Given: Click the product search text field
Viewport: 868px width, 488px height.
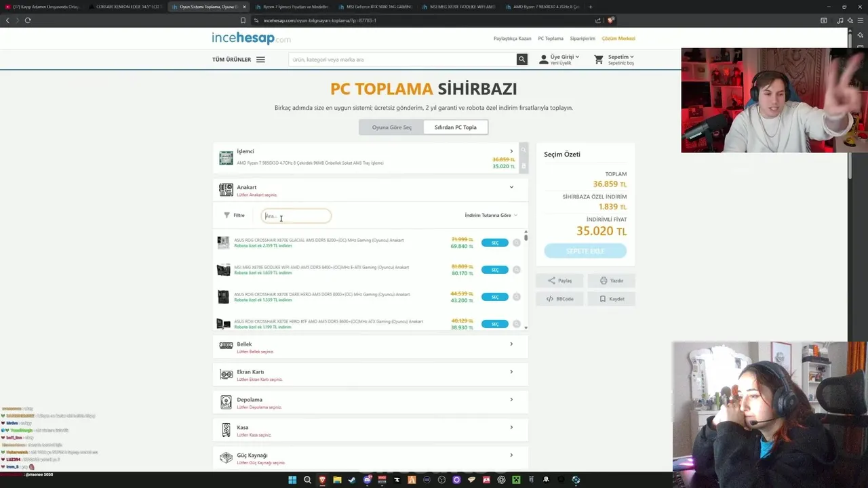Looking at the screenshot, I should [402, 60].
